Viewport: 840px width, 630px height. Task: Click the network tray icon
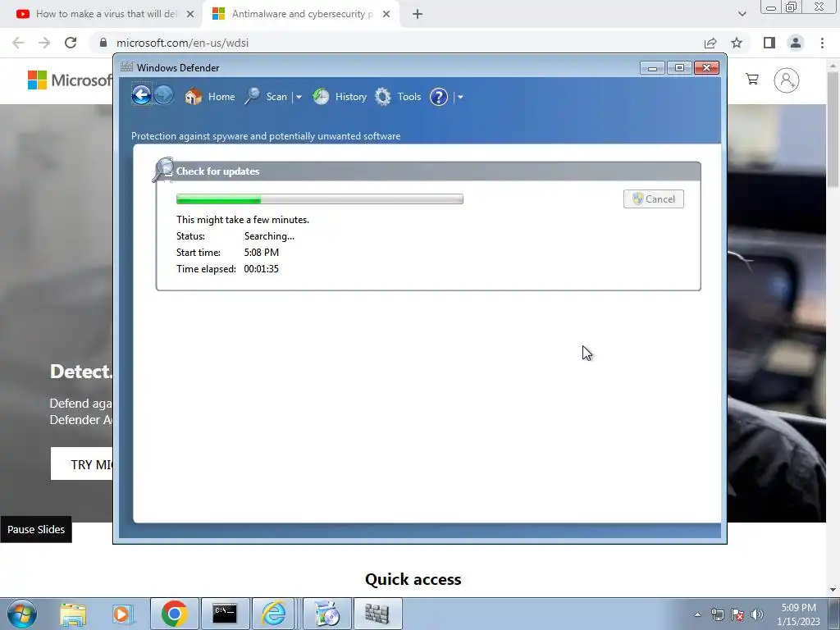point(717,615)
